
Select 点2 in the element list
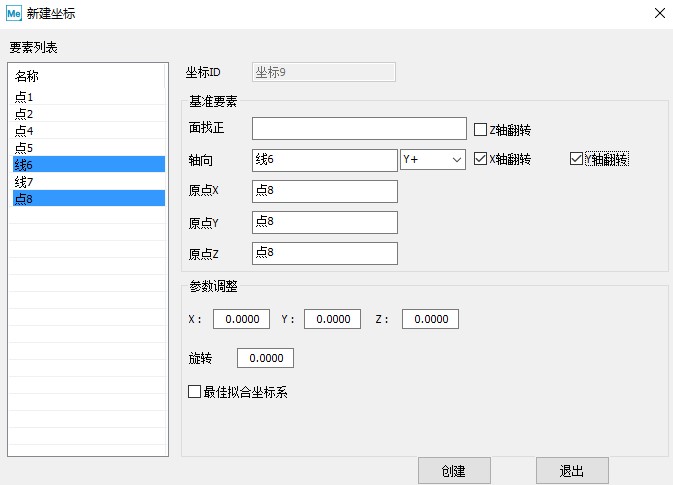click(x=25, y=114)
